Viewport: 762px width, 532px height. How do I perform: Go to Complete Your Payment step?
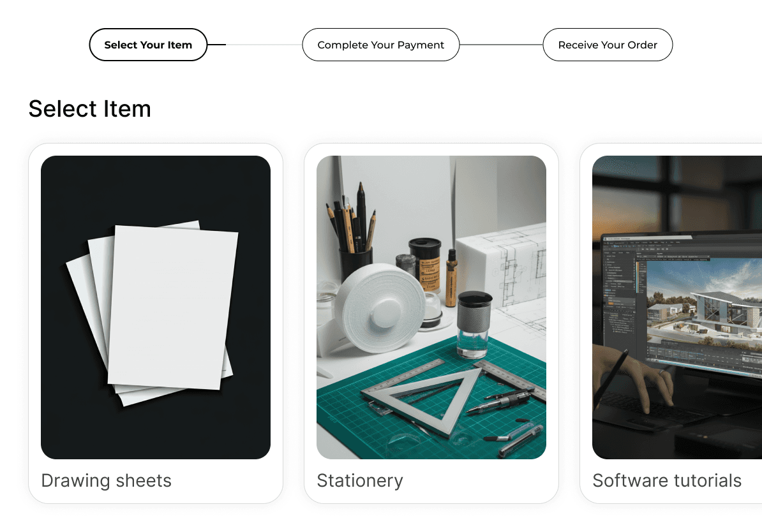click(380, 45)
